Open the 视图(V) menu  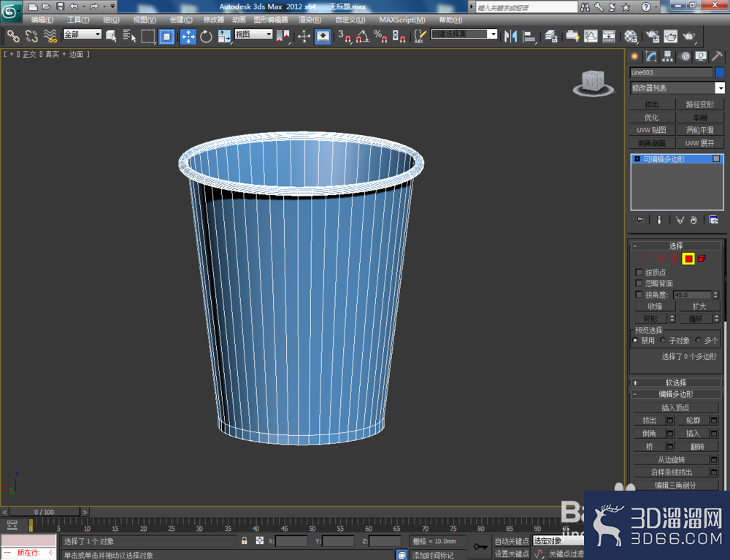tap(145, 20)
